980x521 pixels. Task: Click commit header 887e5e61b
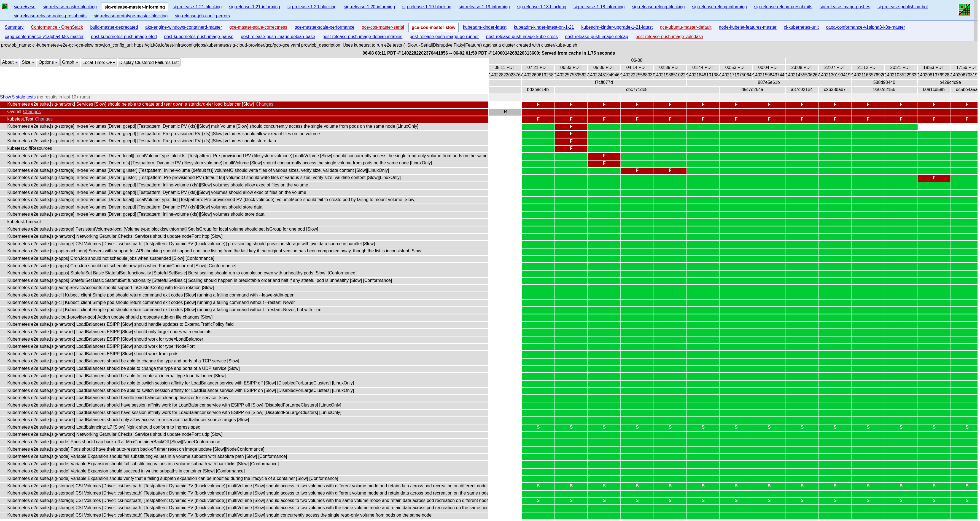[768, 83]
